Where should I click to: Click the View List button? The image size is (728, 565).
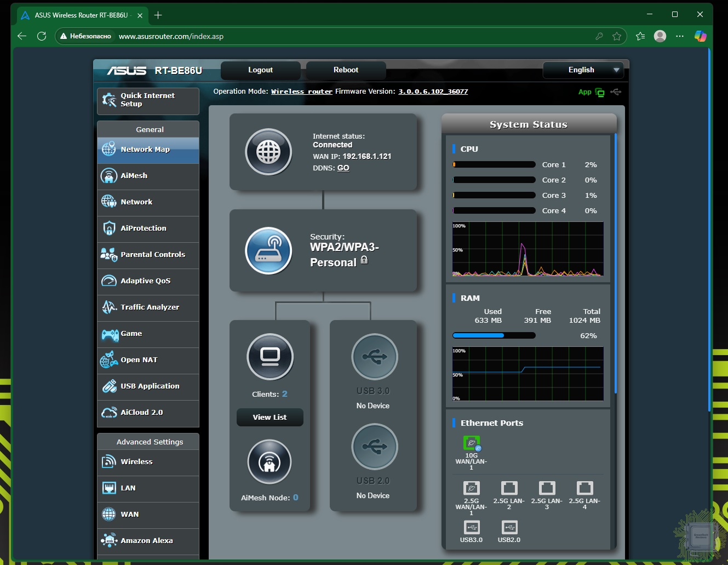click(x=270, y=417)
